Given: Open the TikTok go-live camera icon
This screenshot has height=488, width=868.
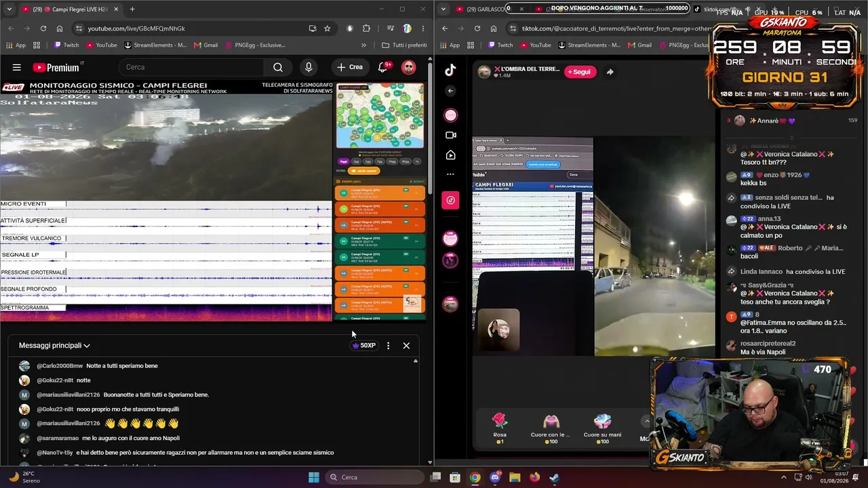Looking at the screenshot, I should (450, 136).
